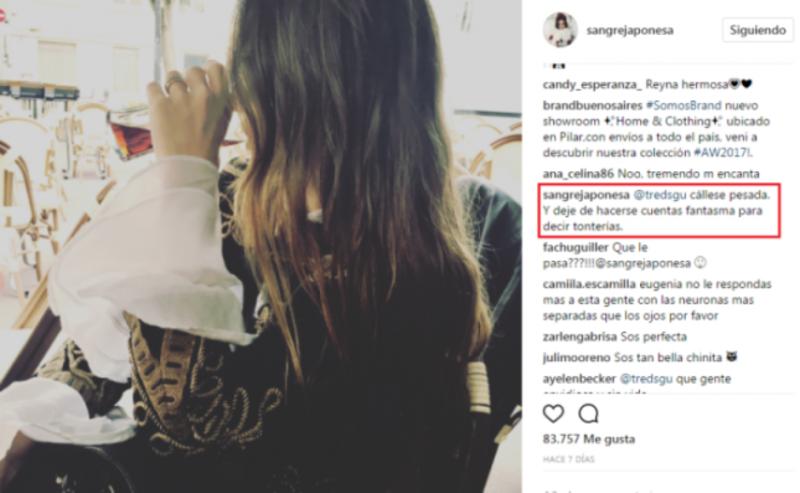Viewport: 800px width, 493px height.
Task: Click the main post photo
Action: pyautogui.click(x=261, y=246)
